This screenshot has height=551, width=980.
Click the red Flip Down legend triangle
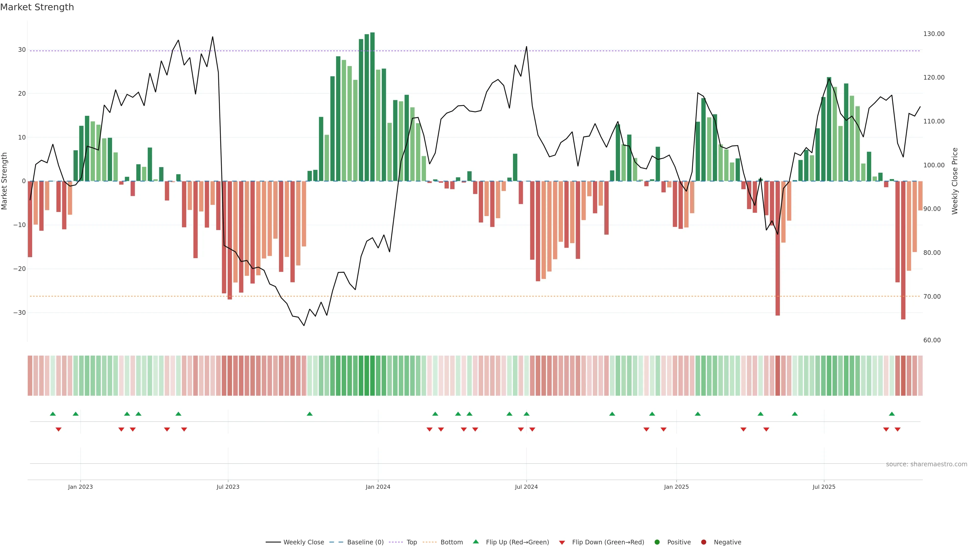coord(561,543)
